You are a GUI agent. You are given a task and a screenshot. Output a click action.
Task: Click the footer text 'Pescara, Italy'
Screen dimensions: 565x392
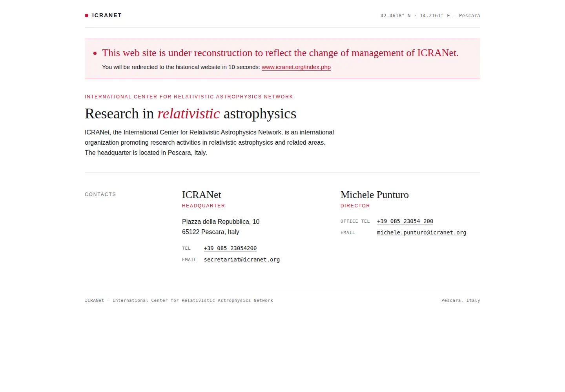coord(461,301)
